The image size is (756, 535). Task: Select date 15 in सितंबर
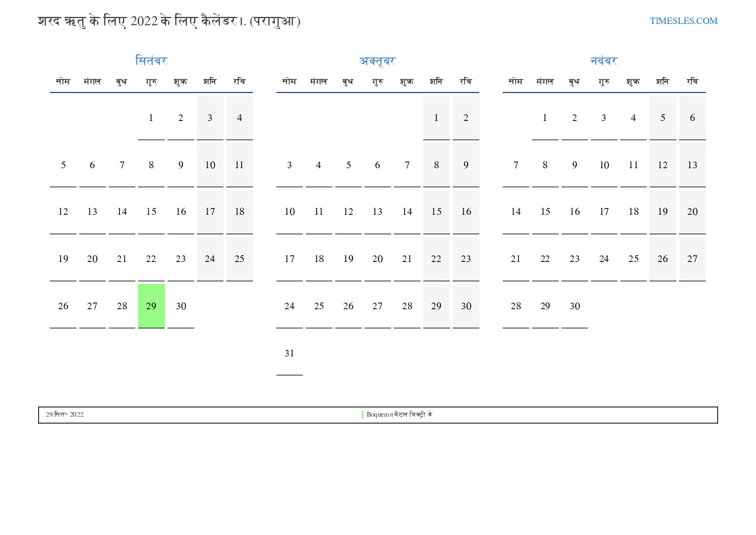click(151, 212)
